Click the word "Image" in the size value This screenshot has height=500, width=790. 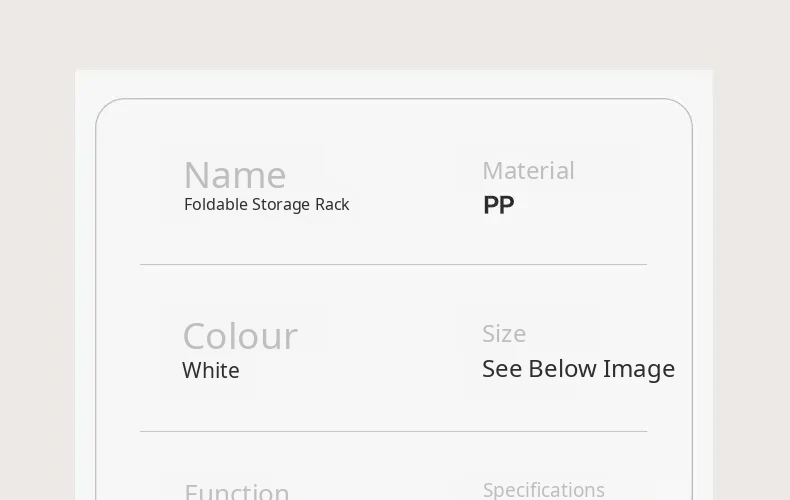639,369
